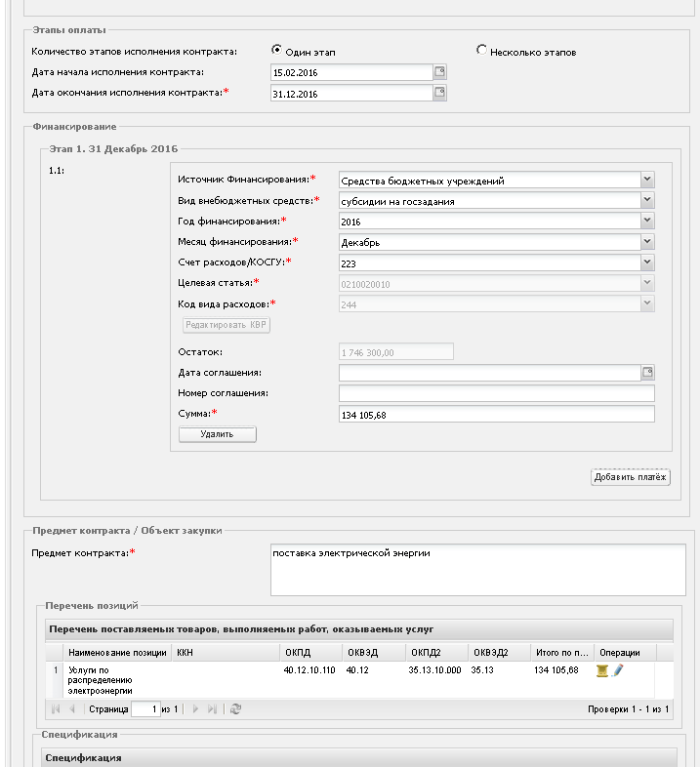Viewport: 700px width, 767px height.
Task: Expand 'Месяц финансирования' dropdown
Action: coord(647,241)
